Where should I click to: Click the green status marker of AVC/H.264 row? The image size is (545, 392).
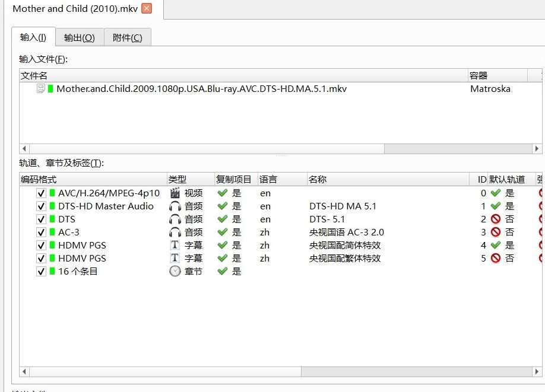[52, 193]
